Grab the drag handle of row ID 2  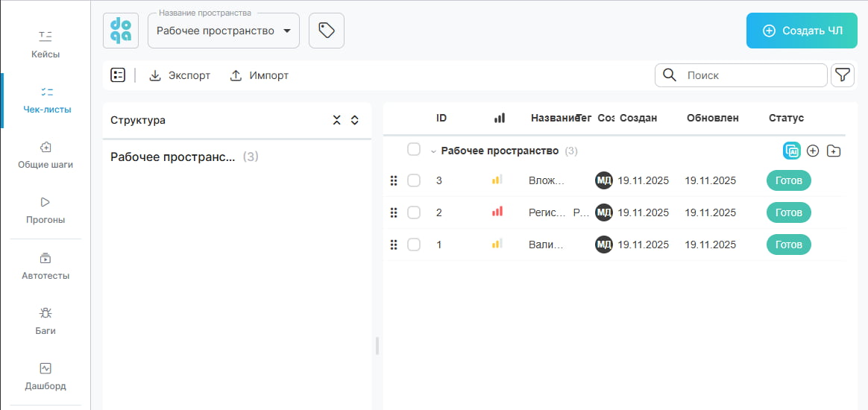(394, 212)
